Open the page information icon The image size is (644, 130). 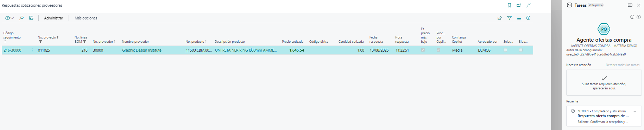tap(528, 18)
